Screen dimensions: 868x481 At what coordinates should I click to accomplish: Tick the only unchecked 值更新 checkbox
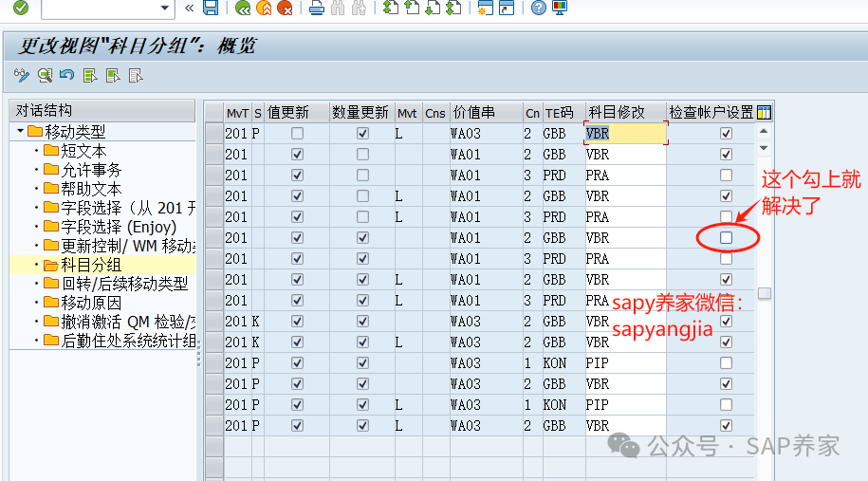[x=297, y=134]
